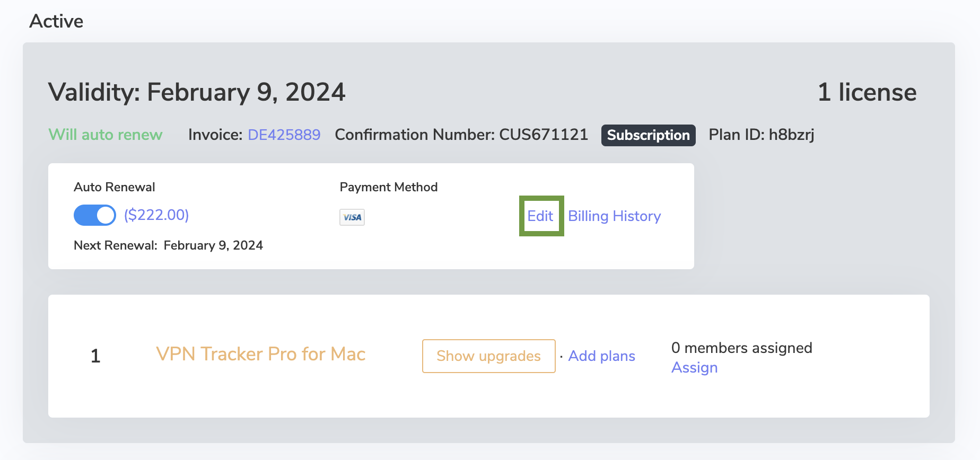Click the Plan ID h8bzrj text
This screenshot has width=980, height=460.
(x=762, y=135)
